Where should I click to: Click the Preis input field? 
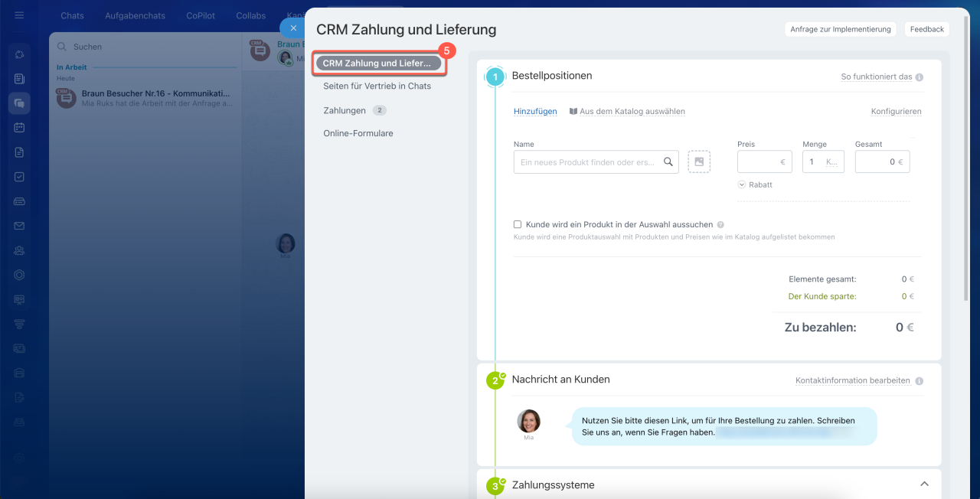point(764,161)
